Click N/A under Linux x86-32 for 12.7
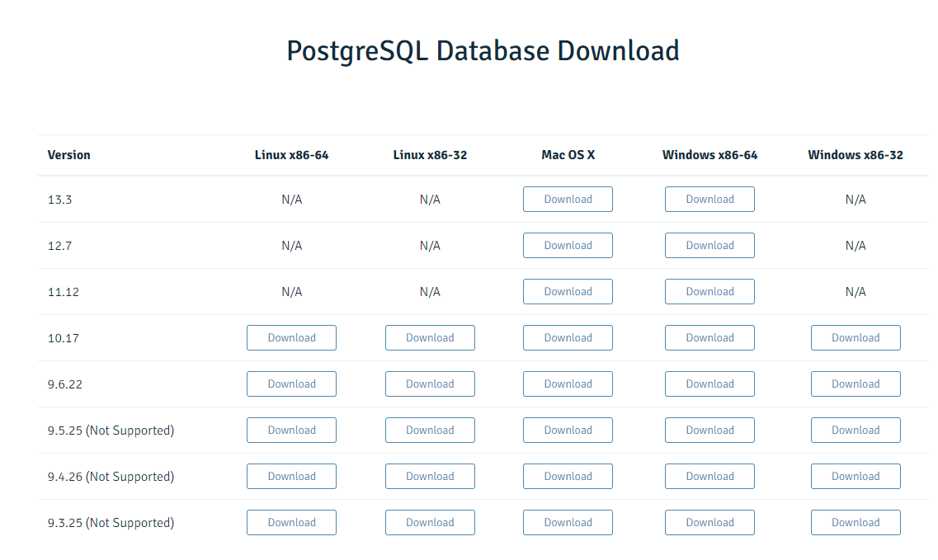 pos(430,246)
